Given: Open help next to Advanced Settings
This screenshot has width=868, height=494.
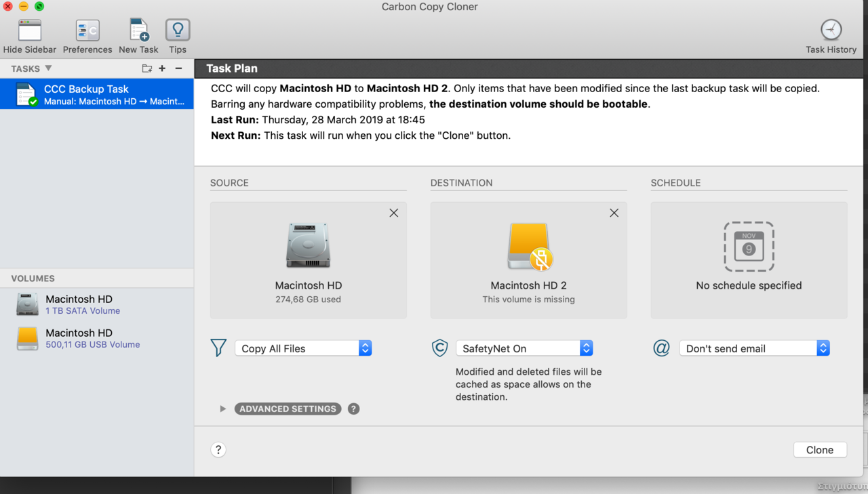Looking at the screenshot, I should [353, 409].
